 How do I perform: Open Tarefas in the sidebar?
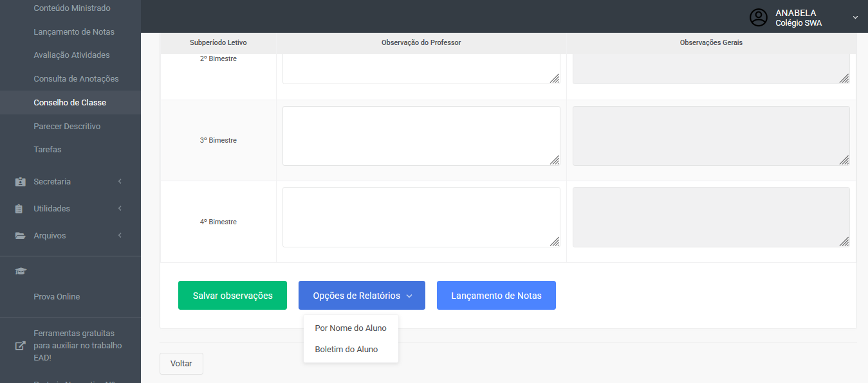coord(48,150)
